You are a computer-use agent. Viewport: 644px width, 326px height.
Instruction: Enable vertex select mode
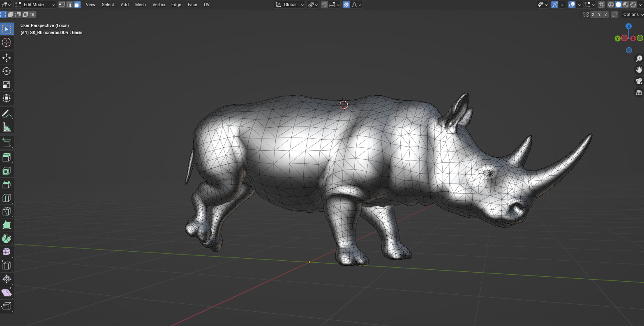[x=62, y=5]
